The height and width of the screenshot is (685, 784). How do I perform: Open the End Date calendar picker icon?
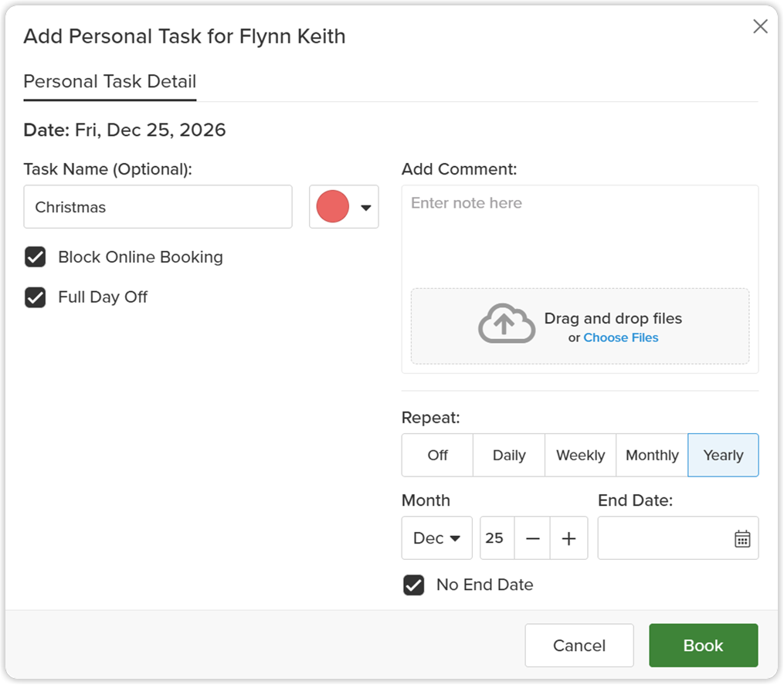point(742,538)
